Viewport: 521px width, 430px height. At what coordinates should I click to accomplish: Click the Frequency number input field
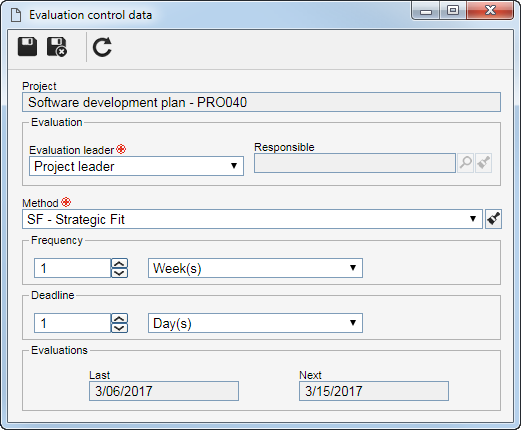72,268
